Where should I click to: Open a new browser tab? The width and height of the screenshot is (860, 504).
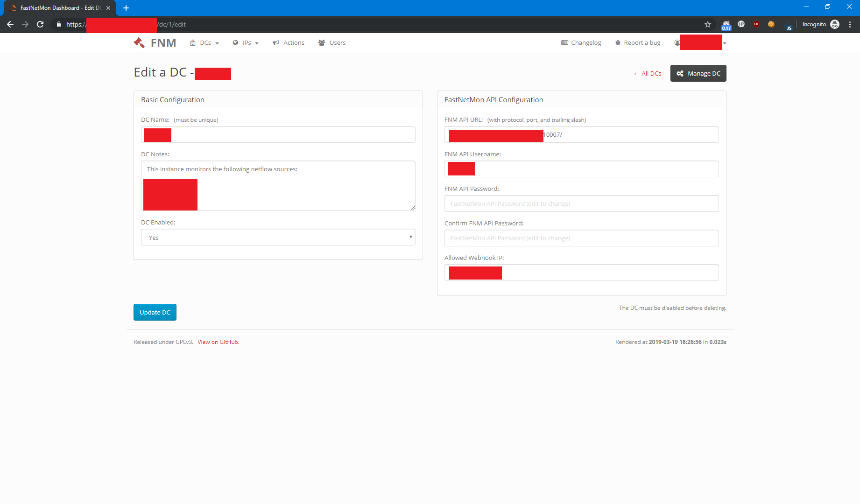click(x=126, y=8)
